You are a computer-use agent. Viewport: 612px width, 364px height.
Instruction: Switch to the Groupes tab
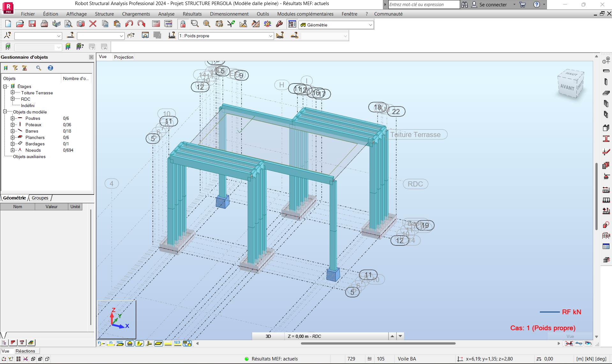(40, 198)
